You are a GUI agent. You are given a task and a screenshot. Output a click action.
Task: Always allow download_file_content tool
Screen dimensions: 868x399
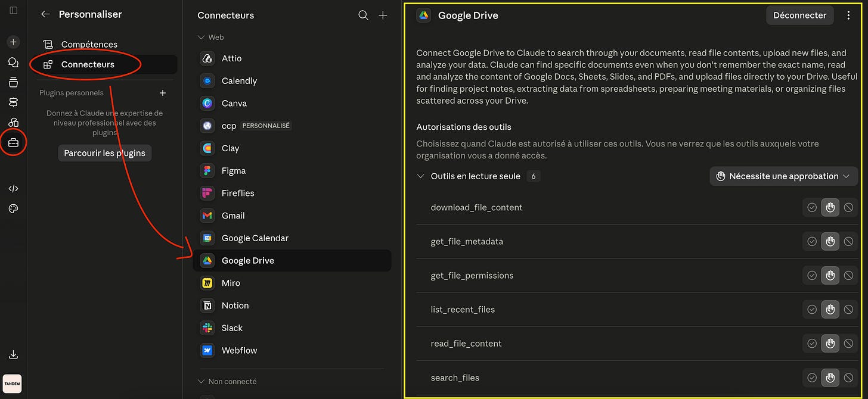[811, 207]
